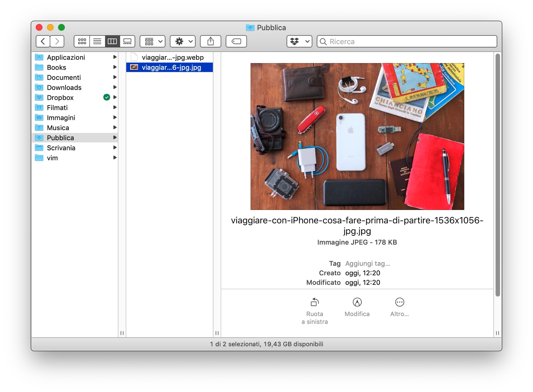The height and width of the screenshot is (392, 533).
Task: Open the gear action menu
Action: (183, 42)
